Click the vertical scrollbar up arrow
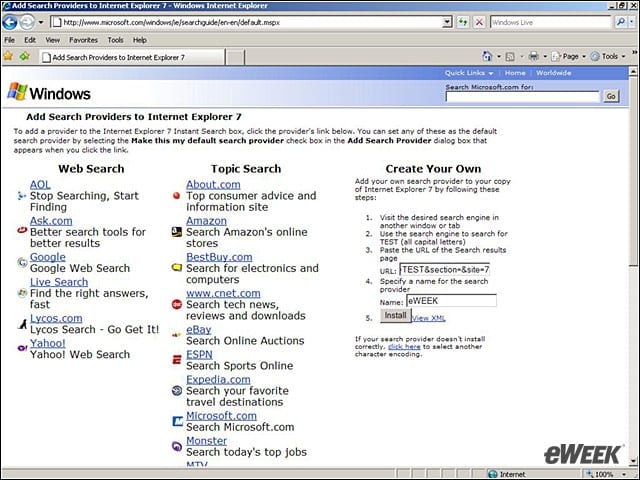 pos(633,72)
